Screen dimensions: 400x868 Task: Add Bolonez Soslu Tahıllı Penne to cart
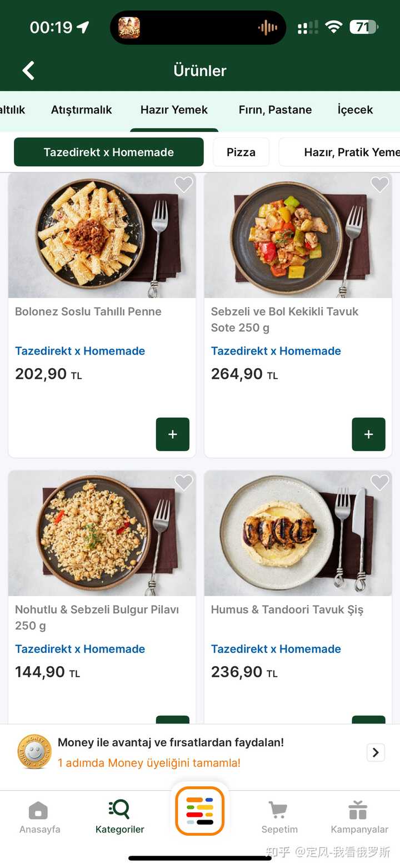click(172, 434)
